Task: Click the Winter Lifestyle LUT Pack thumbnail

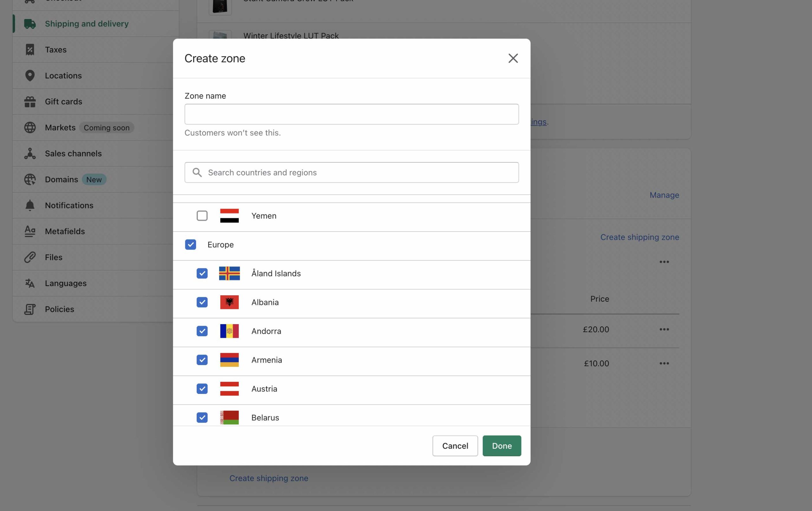Action: [220, 34]
